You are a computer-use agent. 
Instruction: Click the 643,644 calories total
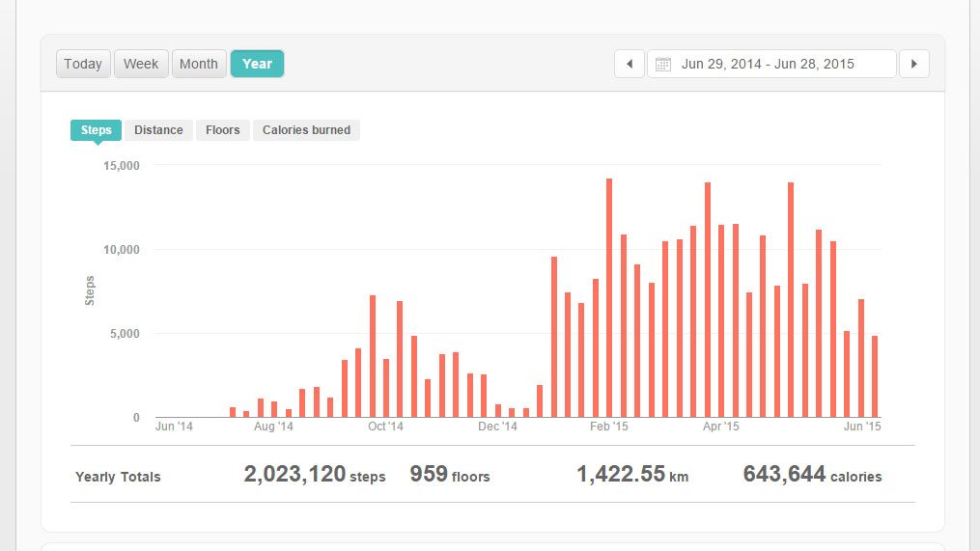tap(812, 474)
